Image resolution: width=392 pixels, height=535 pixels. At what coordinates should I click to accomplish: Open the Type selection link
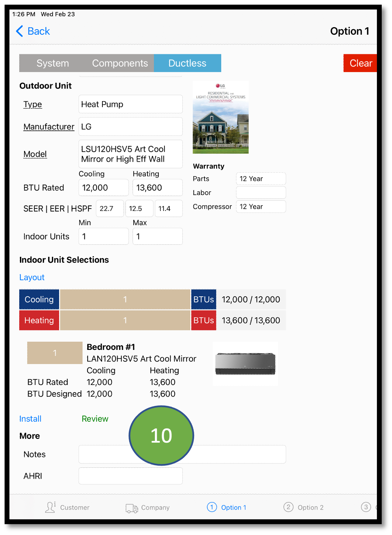coord(33,104)
